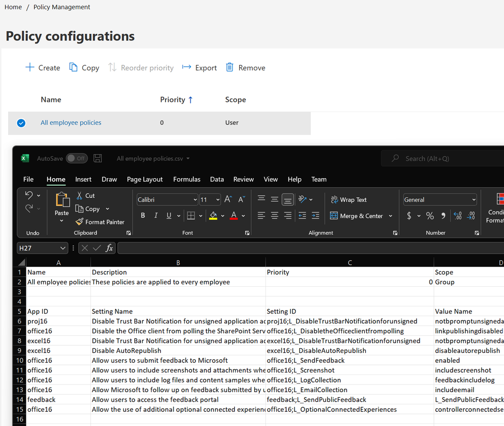The width and height of the screenshot is (504, 426).
Task: Open the Clipboard dialog launcher
Action: click(129, 233)
